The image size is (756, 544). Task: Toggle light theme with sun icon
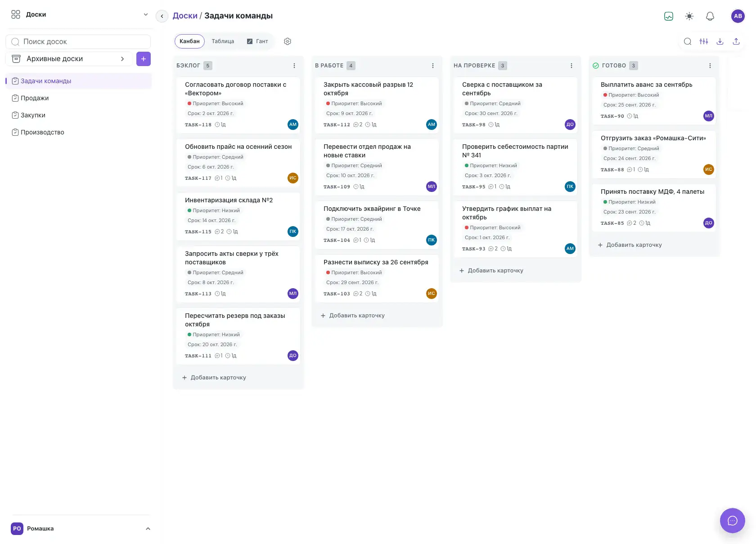pyautogui.click(x=689, y=16)
